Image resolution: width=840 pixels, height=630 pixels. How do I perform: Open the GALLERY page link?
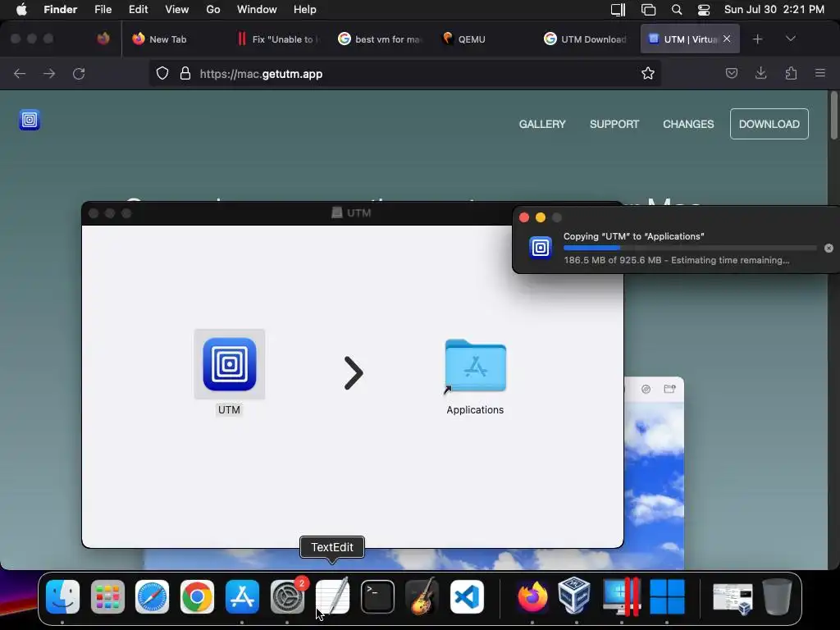(542, 125)
